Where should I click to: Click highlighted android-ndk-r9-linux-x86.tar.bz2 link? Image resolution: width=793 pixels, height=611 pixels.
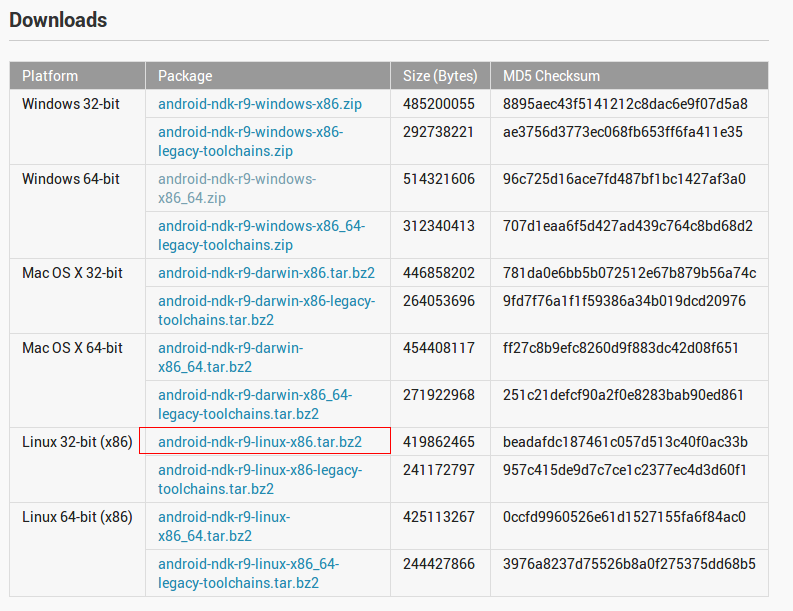[x=259, y=442]
